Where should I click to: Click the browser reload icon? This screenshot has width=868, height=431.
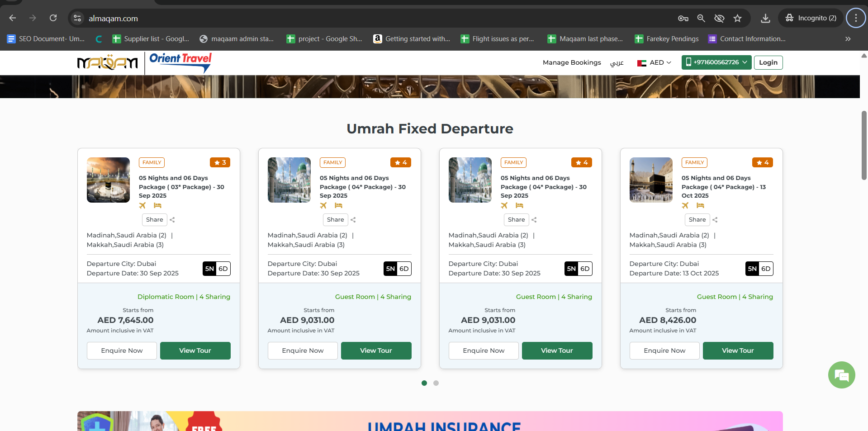click(x=53, y=18)
